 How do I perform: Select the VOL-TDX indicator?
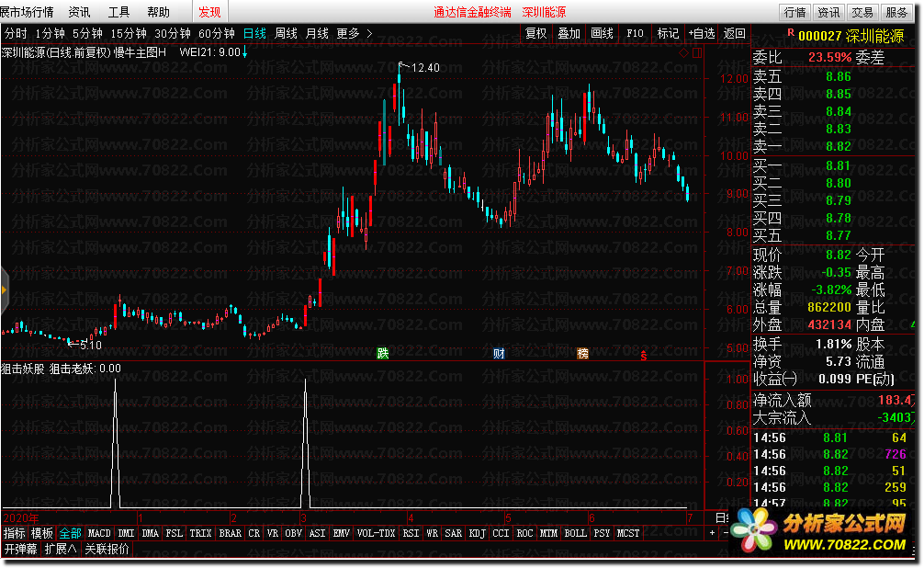coord(376,533)
